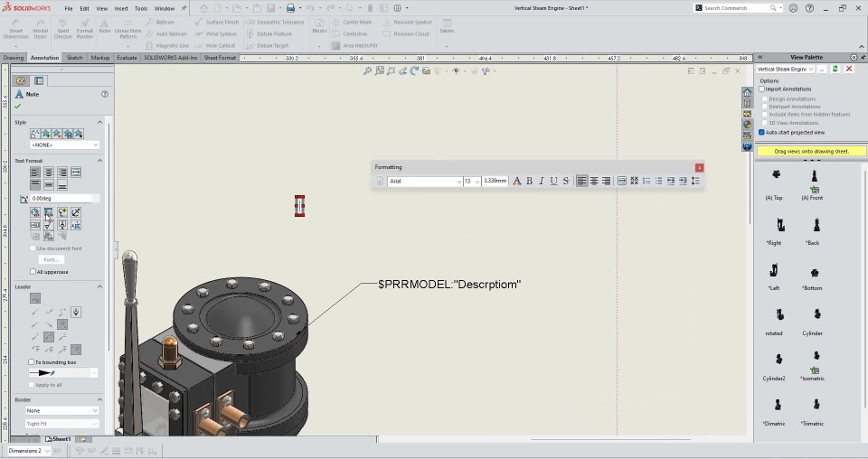Click the Format Painter tool
Image resolution: width=868 pixels, height=459 pixels.
tap(85, 29)
